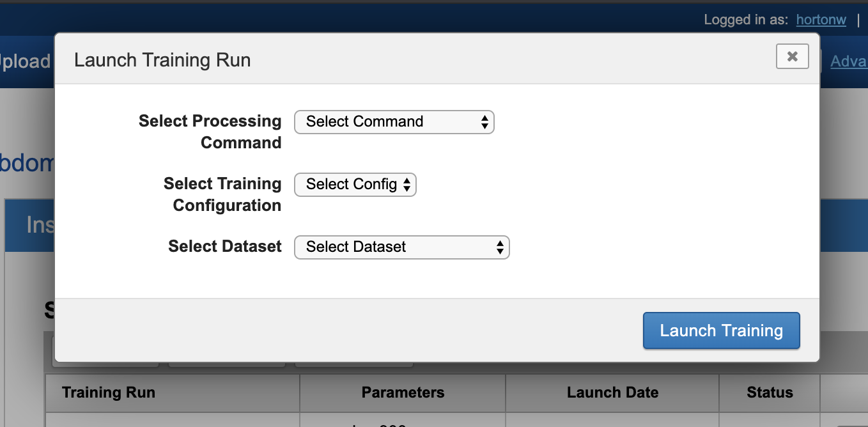Viewport: 868px width, 427px height.
Task: Click the Select Training Configuration label
Action: coord(222,194)
